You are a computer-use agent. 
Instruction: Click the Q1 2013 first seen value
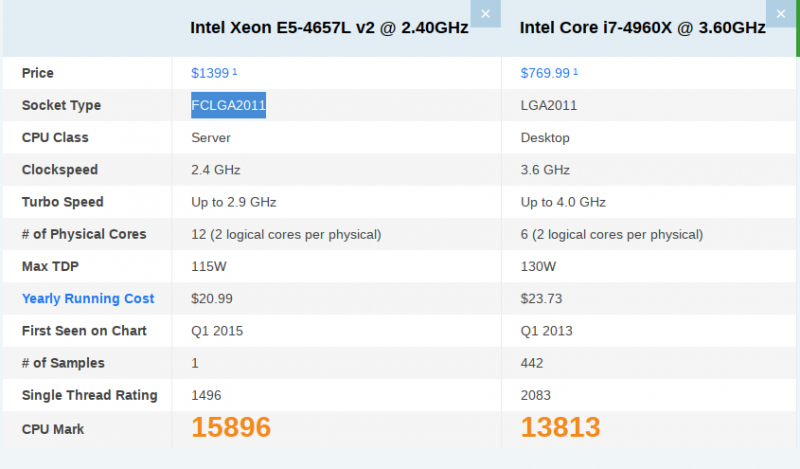click(x=546, y=331)
